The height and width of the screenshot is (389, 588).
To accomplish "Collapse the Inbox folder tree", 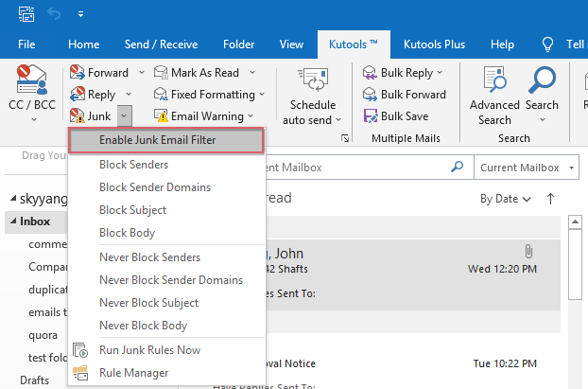I will coord(13,221).
